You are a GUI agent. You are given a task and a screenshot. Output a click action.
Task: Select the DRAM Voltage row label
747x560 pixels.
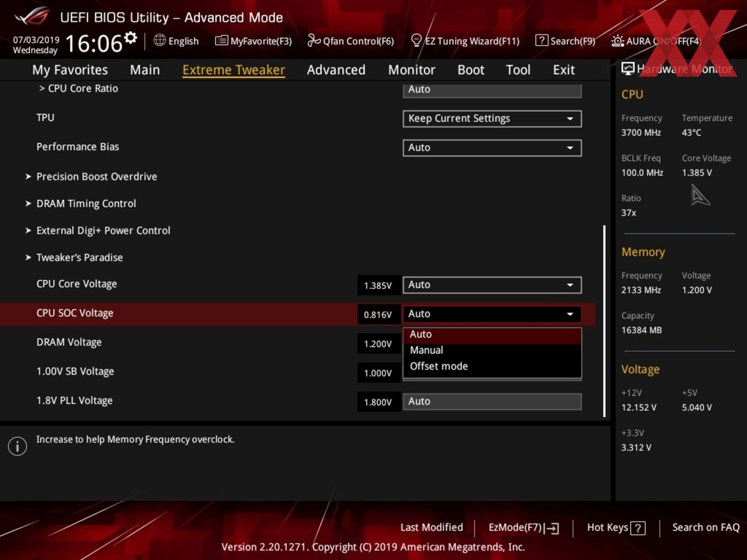[69, 342]
